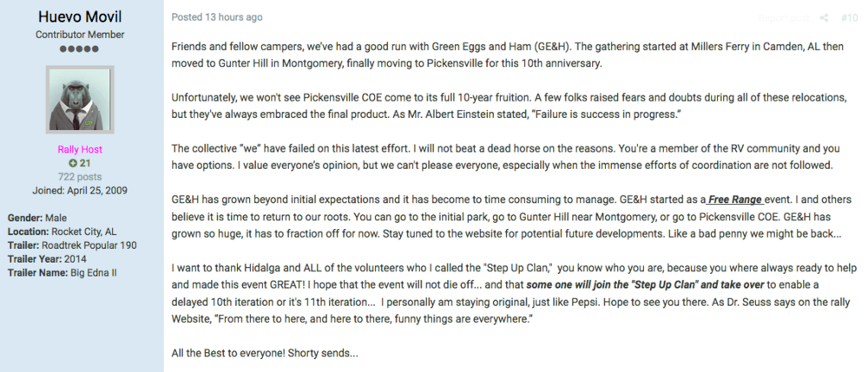Click the share post icon

pos(824,17)
